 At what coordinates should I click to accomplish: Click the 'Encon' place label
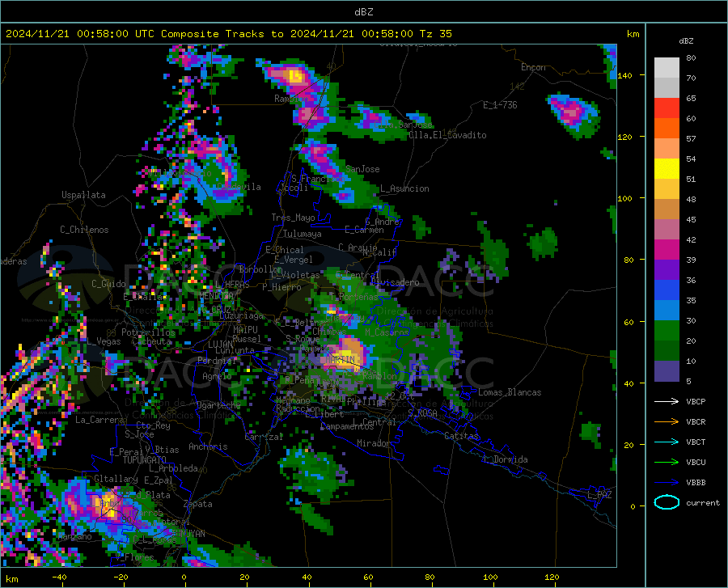tap(533, 67)
